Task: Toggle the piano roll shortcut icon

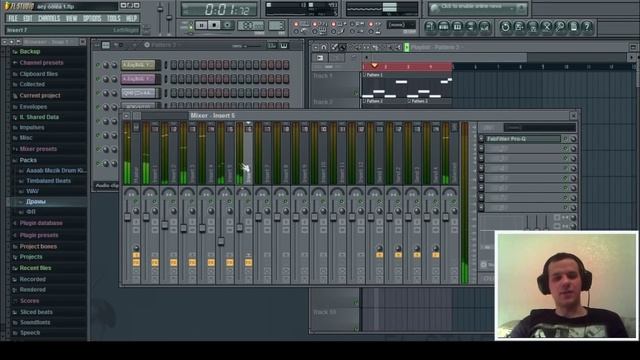Action: [x=457, y=27]
